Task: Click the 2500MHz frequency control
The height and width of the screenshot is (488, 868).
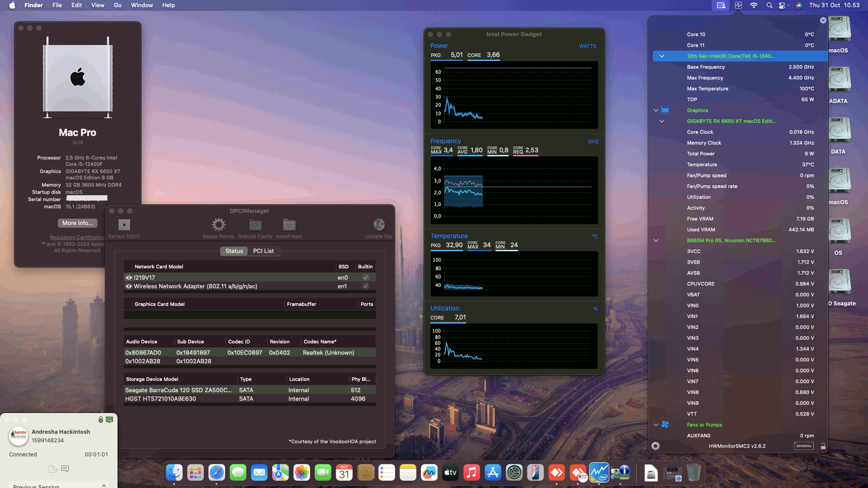Action: 804,446
